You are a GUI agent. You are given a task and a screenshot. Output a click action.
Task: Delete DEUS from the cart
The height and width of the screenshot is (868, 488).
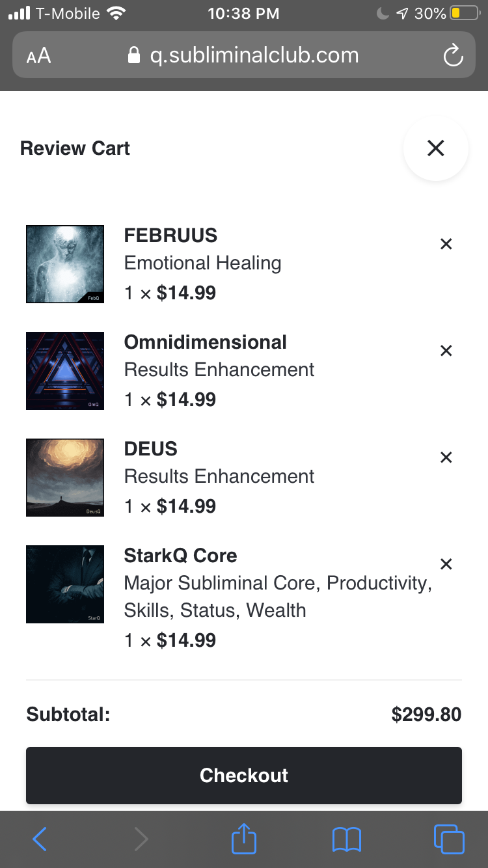(x=446, y=457)
